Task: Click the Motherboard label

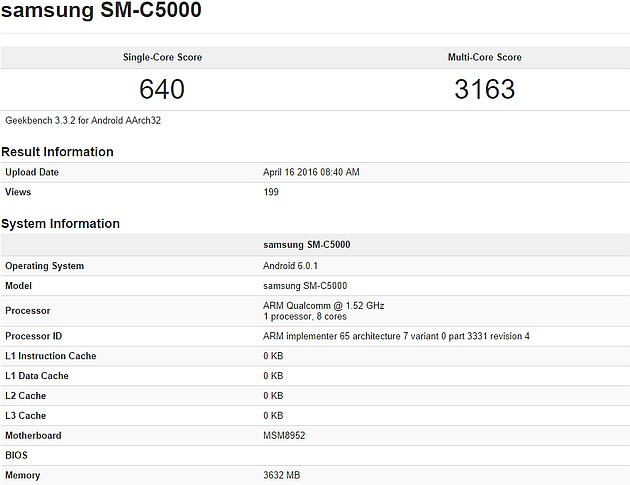Action: coord(33,435)
